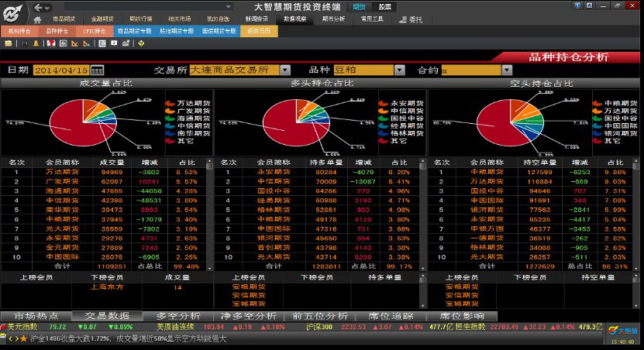This screenshot has width=644, height=350.
Task: Switch to 期货 futures mode toggle
Action: pos(359,7)
